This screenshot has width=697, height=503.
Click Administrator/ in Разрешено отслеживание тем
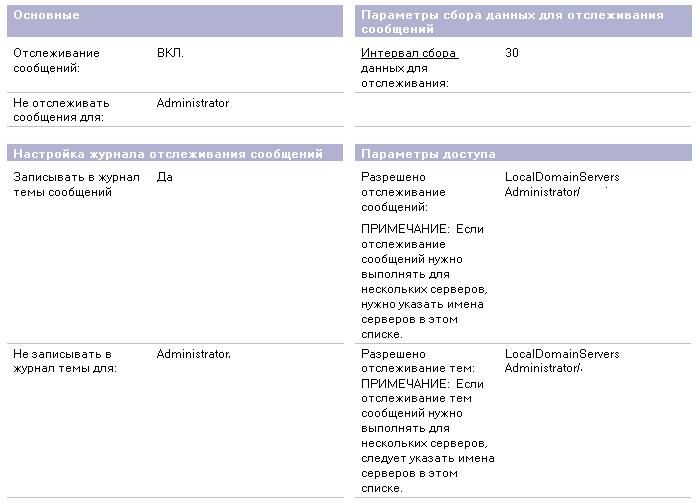click(543, 368)
